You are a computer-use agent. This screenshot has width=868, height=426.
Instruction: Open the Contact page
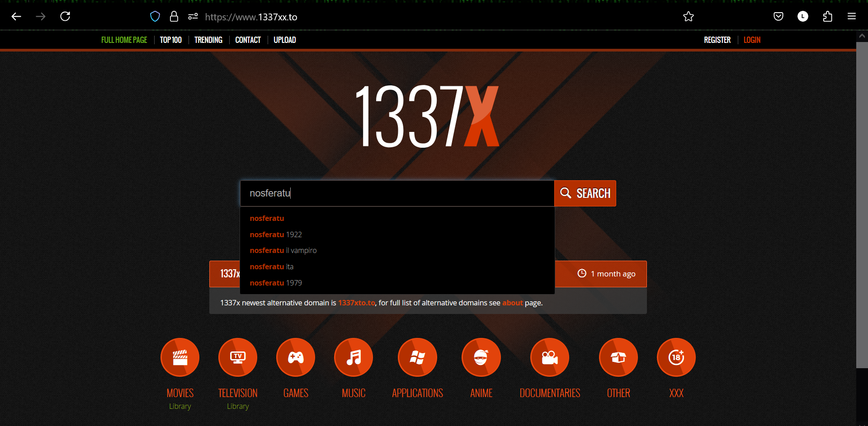tap(248, 40)
